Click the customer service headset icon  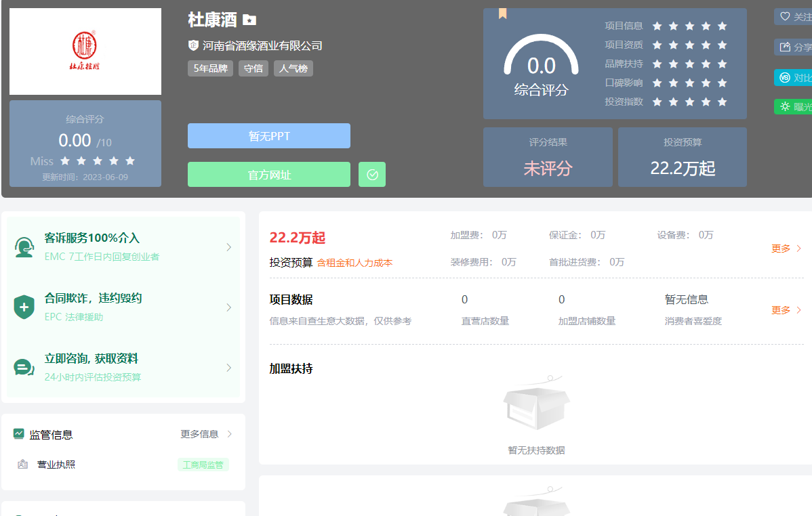point(24,247)
